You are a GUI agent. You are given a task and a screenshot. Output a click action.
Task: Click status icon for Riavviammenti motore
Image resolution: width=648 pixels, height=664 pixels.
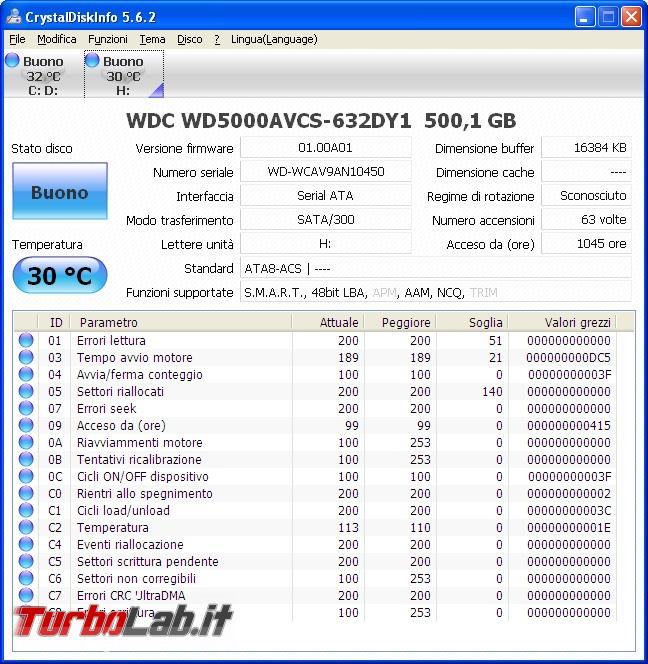(26, 442)
